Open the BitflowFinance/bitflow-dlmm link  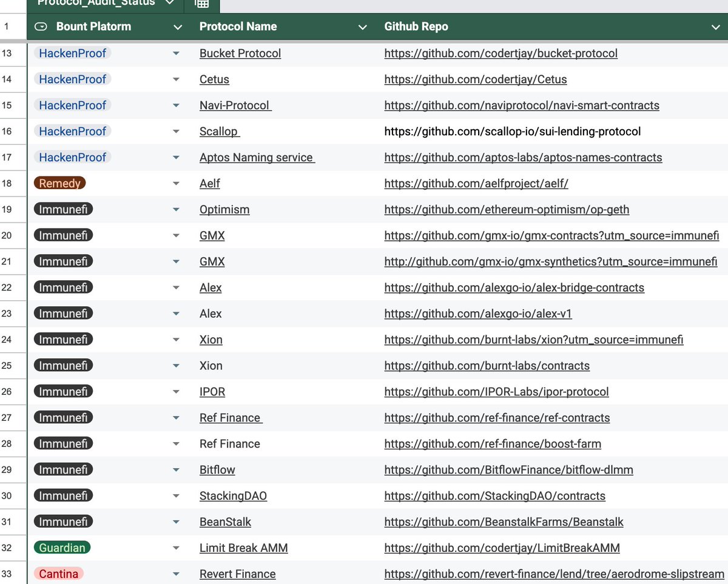509,471
